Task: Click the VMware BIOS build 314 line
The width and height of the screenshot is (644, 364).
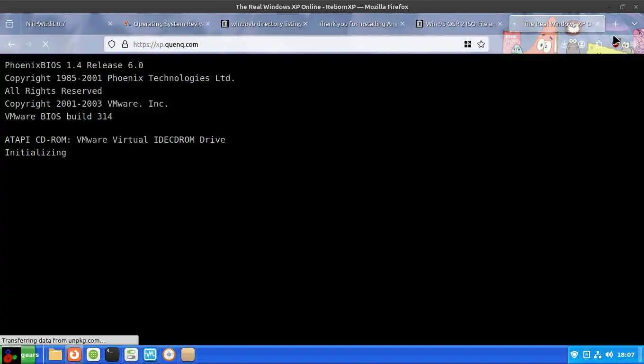Action: coord(59,117)
